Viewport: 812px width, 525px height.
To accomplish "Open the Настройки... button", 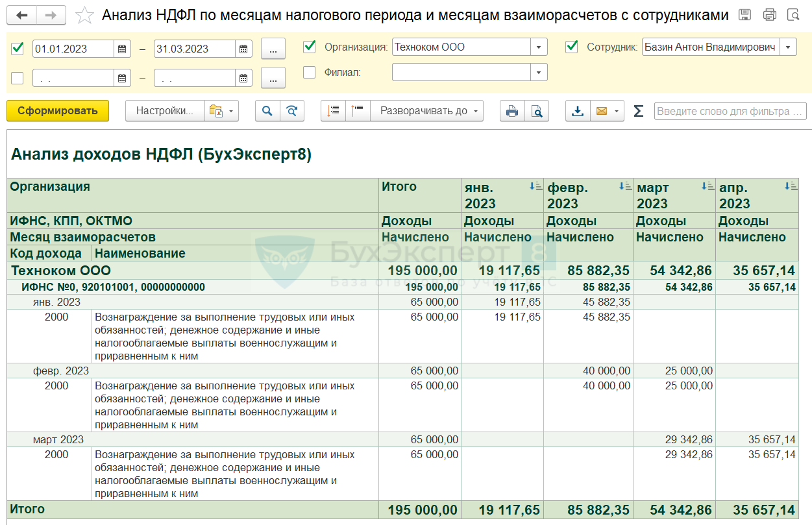I will pyautogui.click(x=165, y=111).
